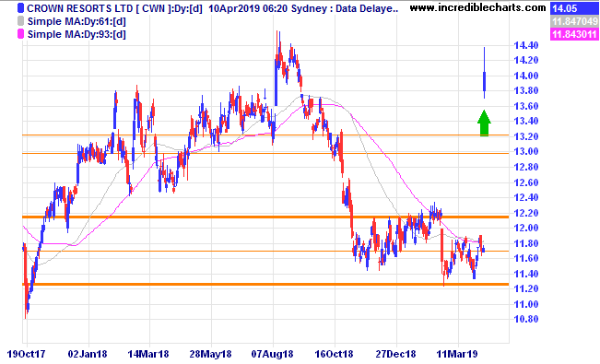This screenshot has width=600, height=364.
Task: Click the 11Mar19 date axis label
Action: point(457,354)
